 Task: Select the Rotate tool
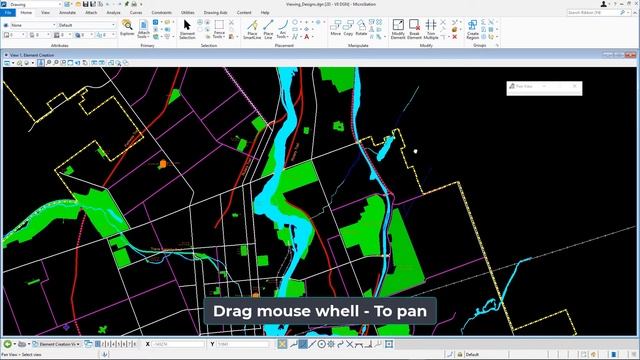tap(361, 28)
